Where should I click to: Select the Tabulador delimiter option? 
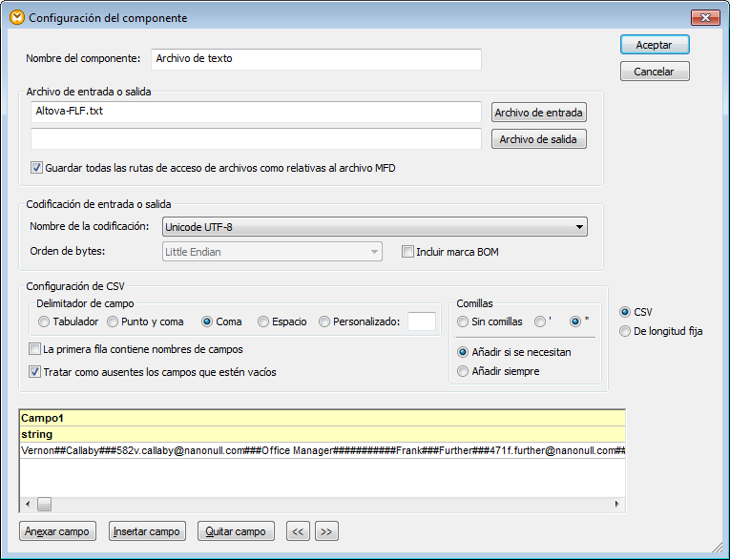[43, 321]
